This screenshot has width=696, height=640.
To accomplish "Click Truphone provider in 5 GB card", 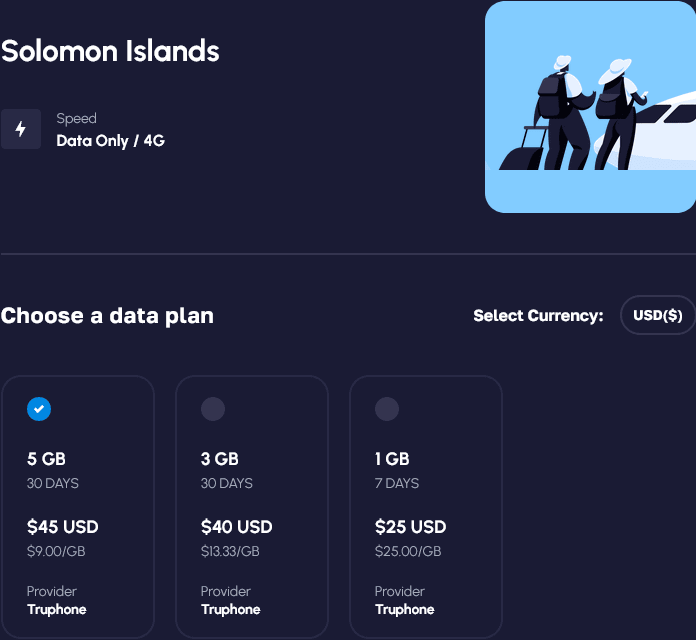I will click(57, 609).
